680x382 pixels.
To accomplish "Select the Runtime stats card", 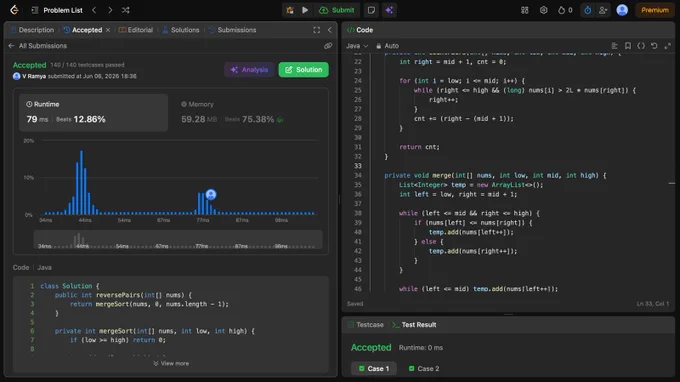I will 93,113.
